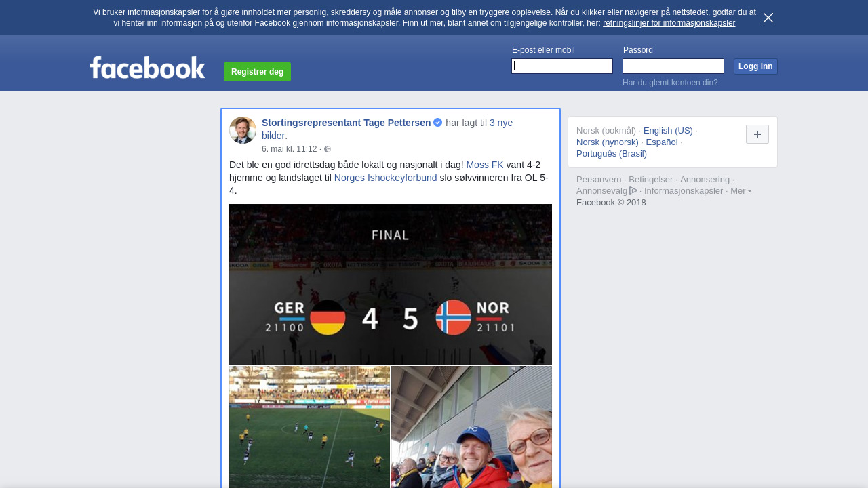Open the retningslinjer for informasjonskapsler link
Viewport: 868px width, 488px height.
tap(669, 23)
